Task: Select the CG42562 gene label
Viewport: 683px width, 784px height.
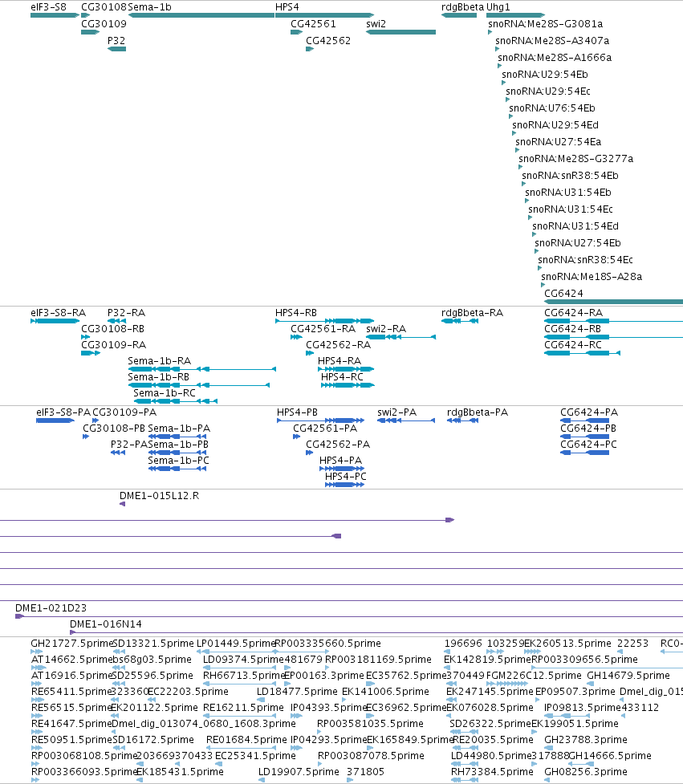Action: [x=328, y=40]
